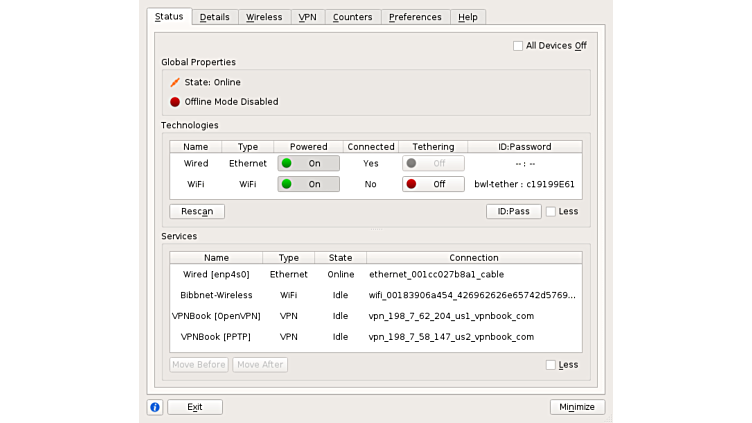Select the Bibbnet-Wireless service row

click(375, 295)
